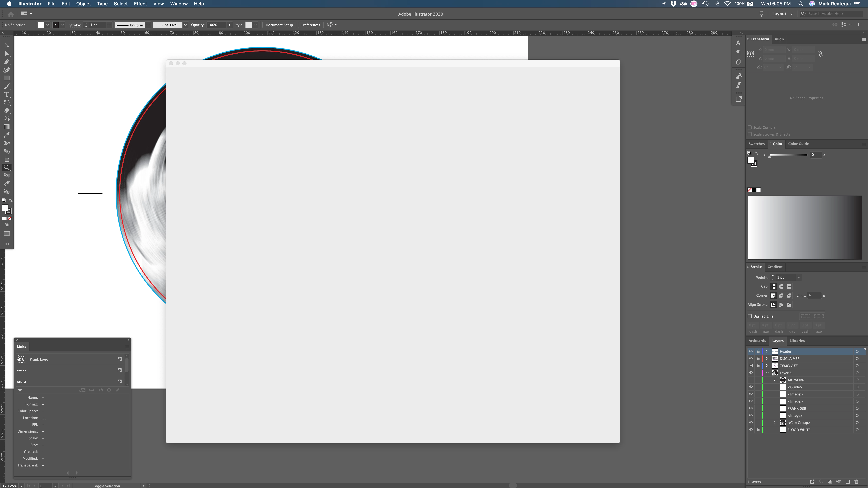Open the Layout workspace dropdown
Image resolution: width=868 pixels, height=488 pixels.
tap(782, 14)
